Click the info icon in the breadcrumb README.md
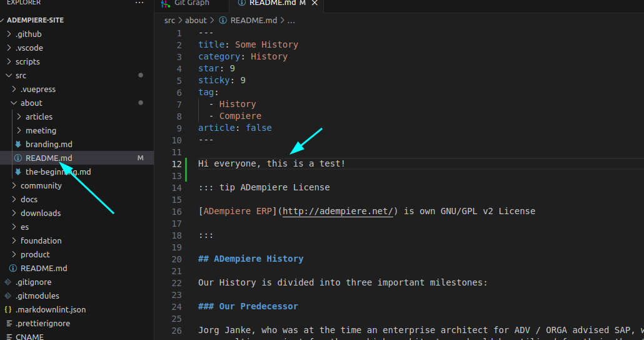The height and width of the screenshot is (340, 644). (x=223, y=20)
